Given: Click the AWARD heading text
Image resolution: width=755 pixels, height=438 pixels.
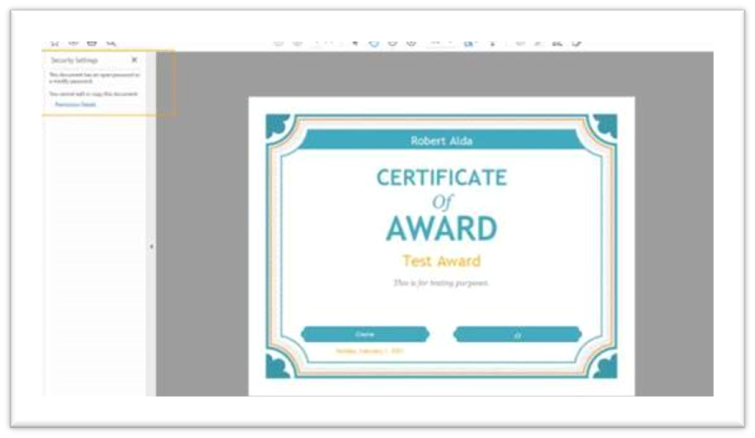Looking at the screenshot, I should tap(442, 229).
